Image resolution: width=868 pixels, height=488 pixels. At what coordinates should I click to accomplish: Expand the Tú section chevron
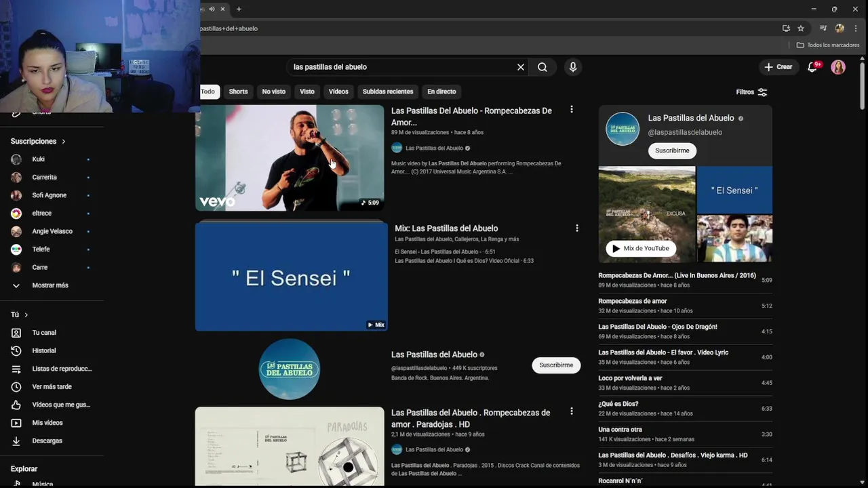click(x=26, y=315)
